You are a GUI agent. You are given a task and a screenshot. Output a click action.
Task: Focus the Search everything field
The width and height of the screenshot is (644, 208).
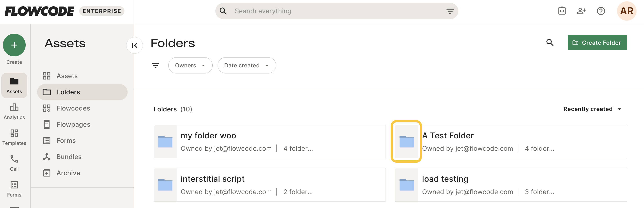tap(336, 11)
